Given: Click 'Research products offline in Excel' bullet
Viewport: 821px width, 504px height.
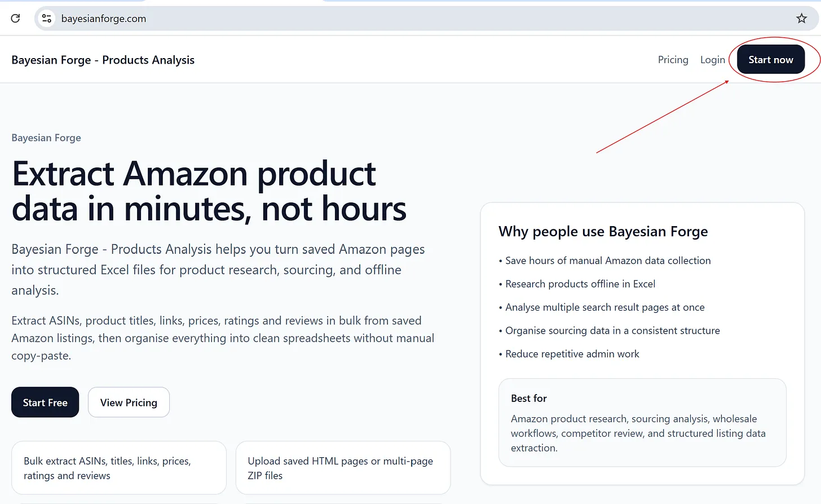Looking at the screenshot, I should click(x=580, y=284).
